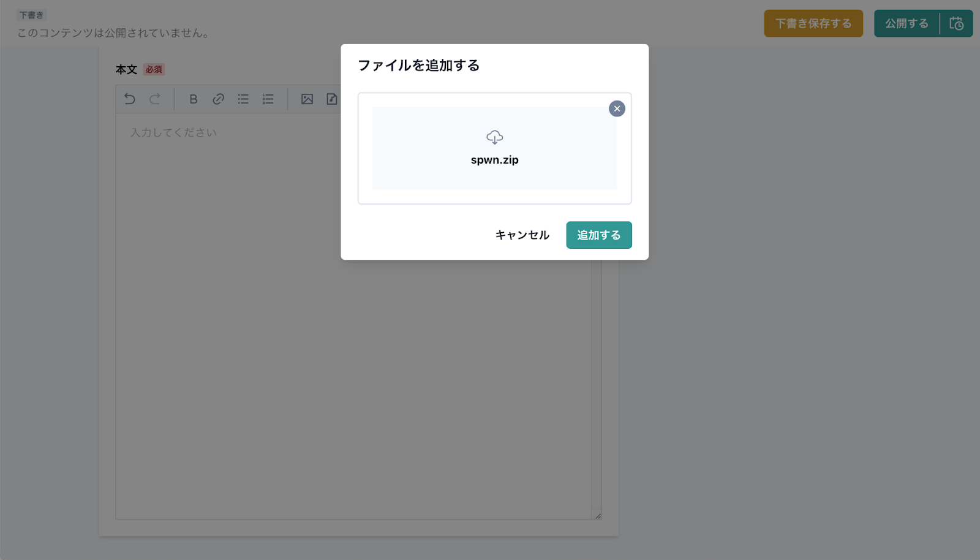Click the spwn.zip file name
This screenshot has height=560, width=980.
tap(494, 160)
